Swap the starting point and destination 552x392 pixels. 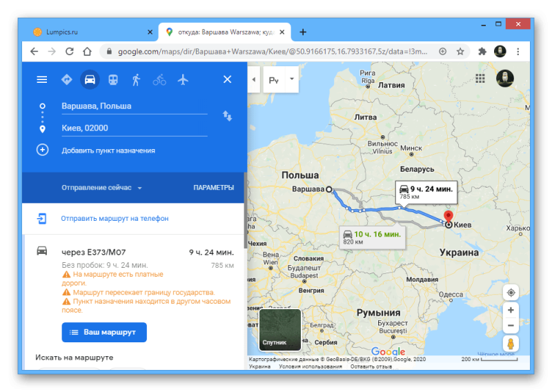point(227,116)
